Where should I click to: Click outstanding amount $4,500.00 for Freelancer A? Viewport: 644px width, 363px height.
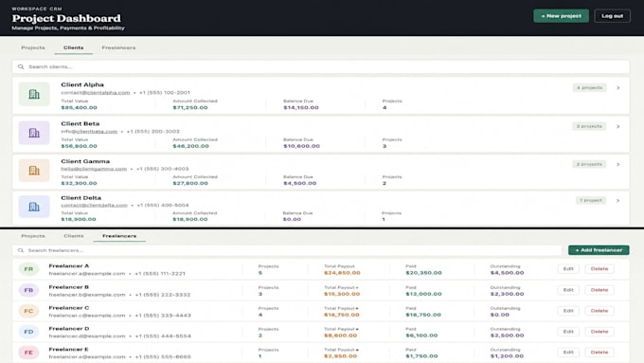[507, 273]
